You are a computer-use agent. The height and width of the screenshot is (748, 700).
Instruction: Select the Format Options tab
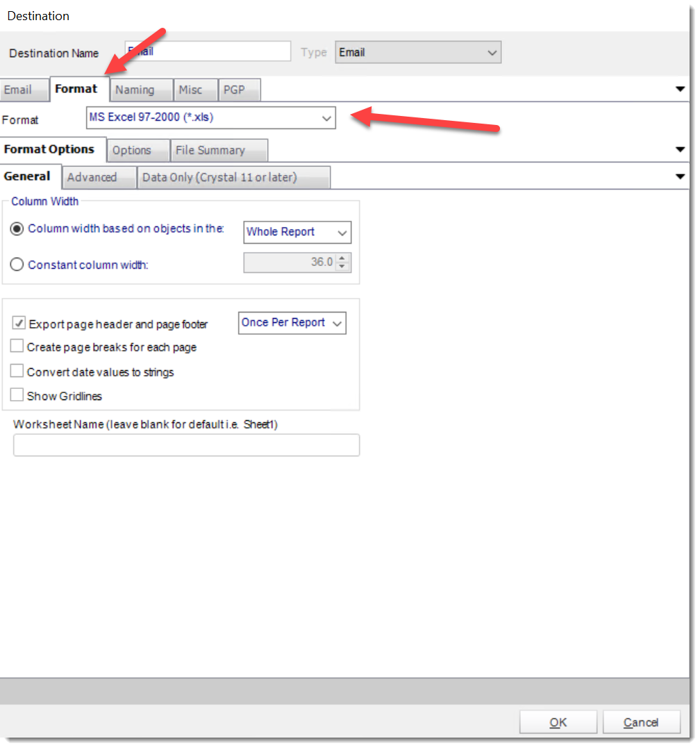pos(53,150)
